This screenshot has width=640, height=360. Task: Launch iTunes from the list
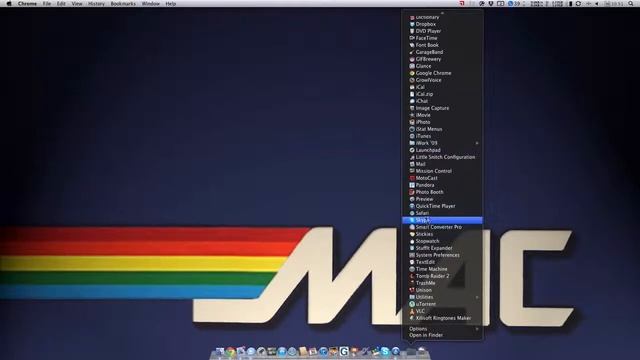442,136
